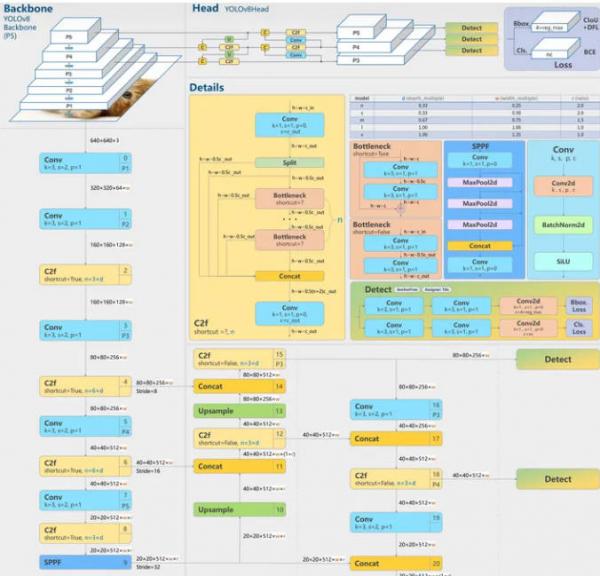The height and width of the screenshot is (576, 600).
Task: Click the Detect block fed by 80×80×256
Action: [x=558, y=359]
